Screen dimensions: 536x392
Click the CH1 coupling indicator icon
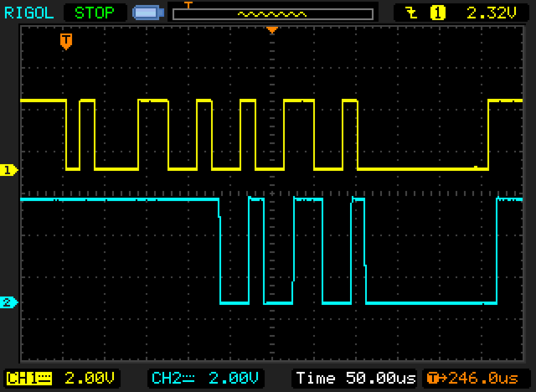45,378
